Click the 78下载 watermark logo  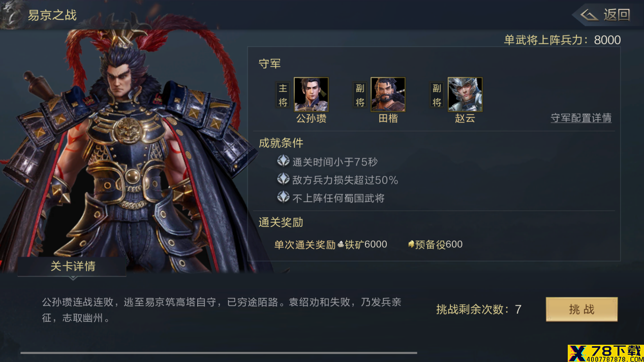click(605, 353)
